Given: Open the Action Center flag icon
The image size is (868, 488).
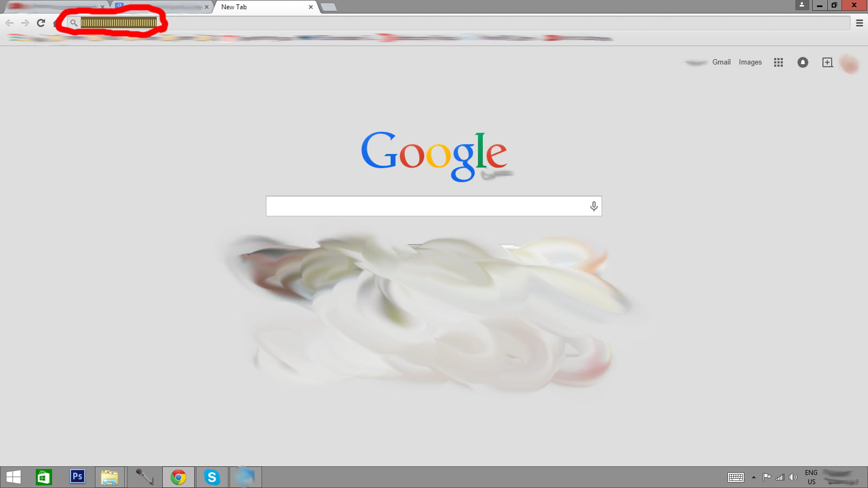Looking at the screenshot, I should point(767,477).
